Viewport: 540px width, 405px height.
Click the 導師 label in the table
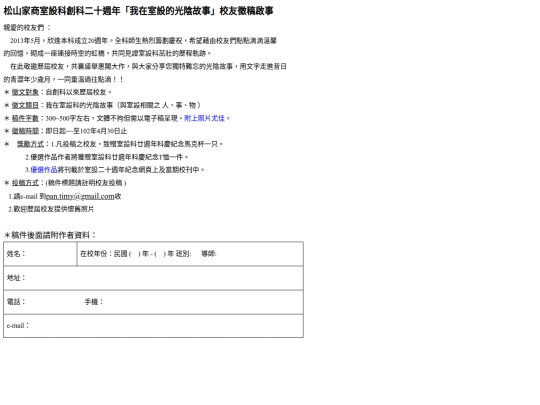click(209, 254)
